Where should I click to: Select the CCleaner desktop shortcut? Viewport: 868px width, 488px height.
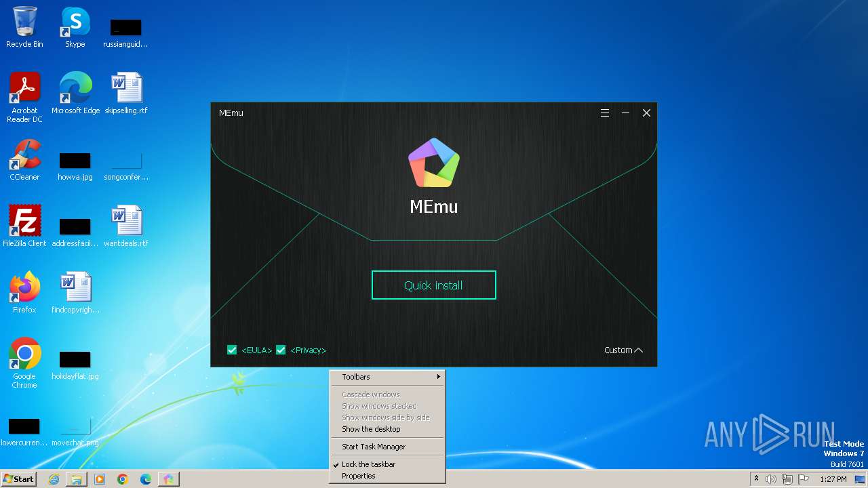[x=24, y=161]
